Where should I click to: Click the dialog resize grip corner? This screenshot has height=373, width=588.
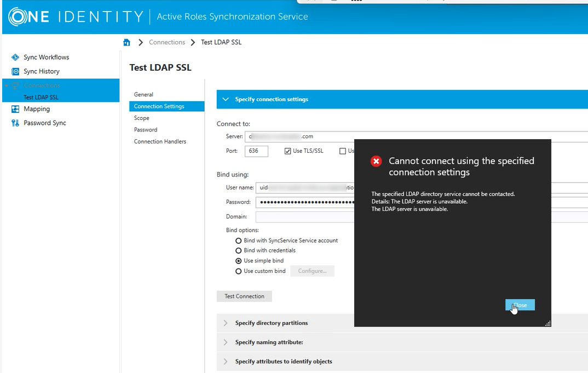[547, 323]
